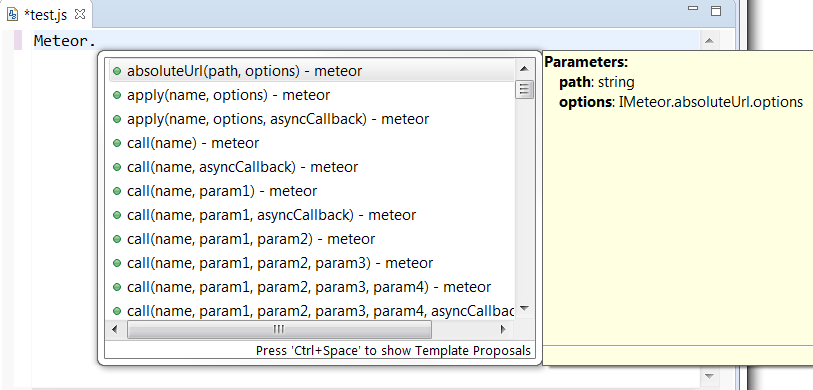This screenshot has width=813, height=390.
Task: Click the path: string line in tooltip
Action: point(597,82)
